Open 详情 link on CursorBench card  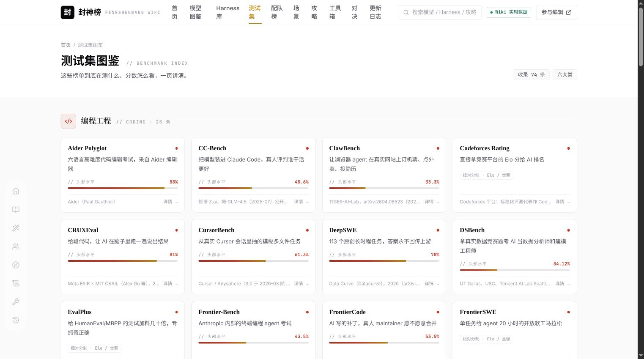click(x=301, y=284)
